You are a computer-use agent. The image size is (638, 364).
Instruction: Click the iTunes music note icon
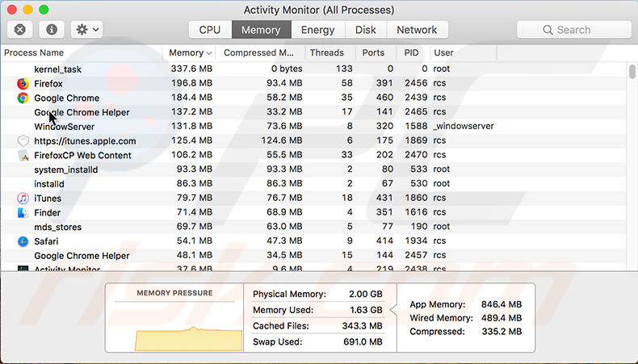(23, 198)
